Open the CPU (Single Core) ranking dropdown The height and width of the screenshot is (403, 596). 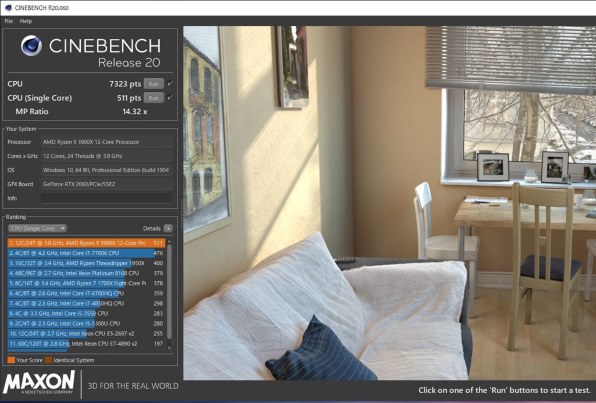click(37, 228)
